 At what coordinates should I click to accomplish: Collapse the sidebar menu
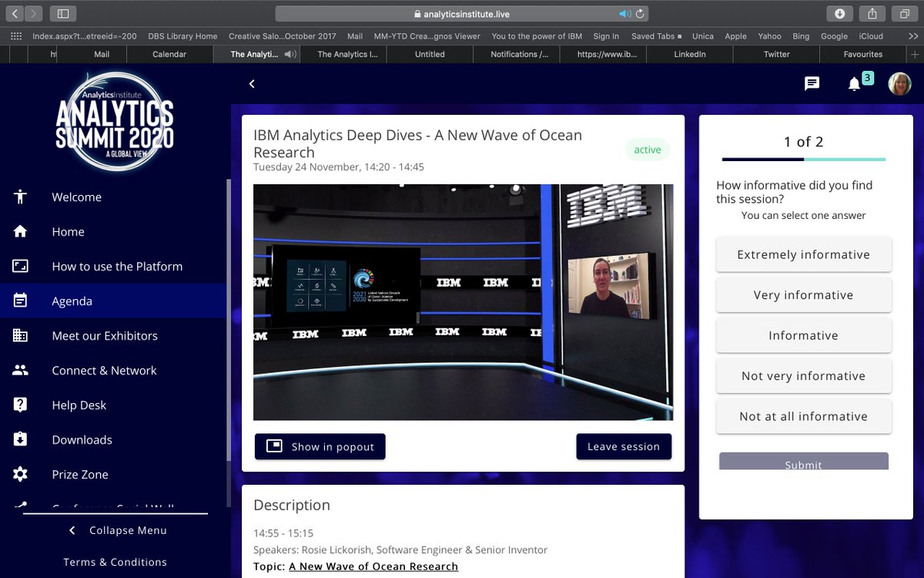(x=117, y=530)
